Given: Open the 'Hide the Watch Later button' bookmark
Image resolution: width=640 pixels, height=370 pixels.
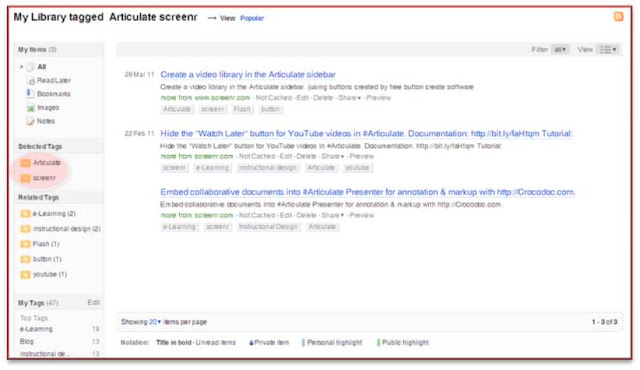Looking at the screenshot, I should click(x=367, y=133).
